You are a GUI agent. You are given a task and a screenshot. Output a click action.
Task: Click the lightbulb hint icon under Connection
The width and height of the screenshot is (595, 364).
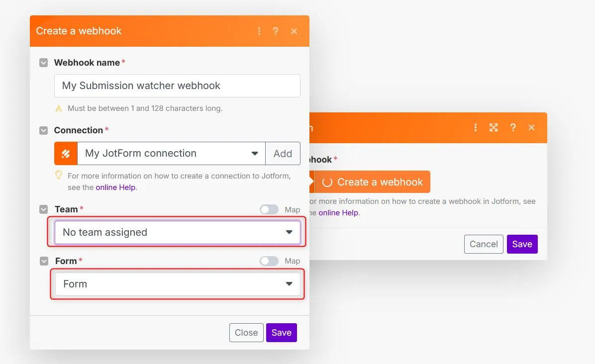[58, 175]
